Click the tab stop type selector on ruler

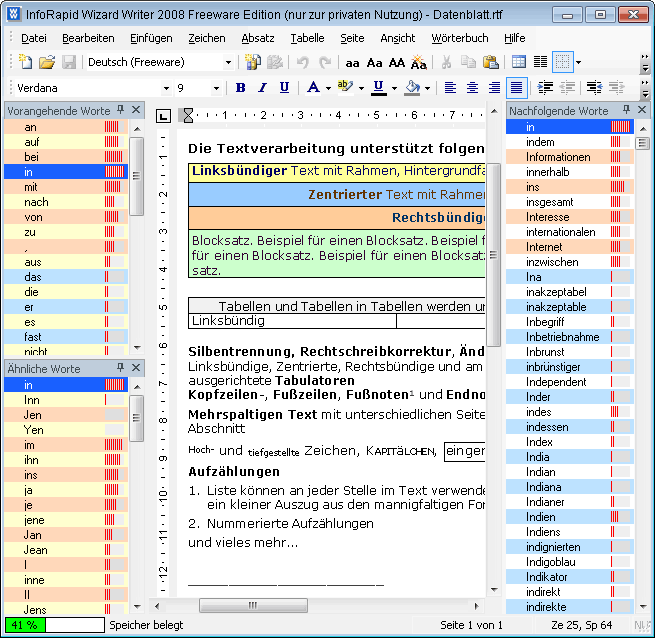[163, 116]
